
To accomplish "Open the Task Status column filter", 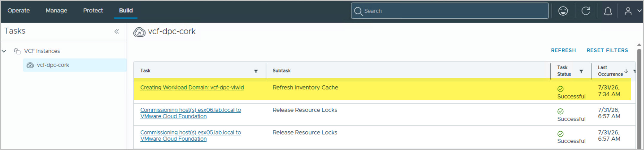I will [581, 71].
